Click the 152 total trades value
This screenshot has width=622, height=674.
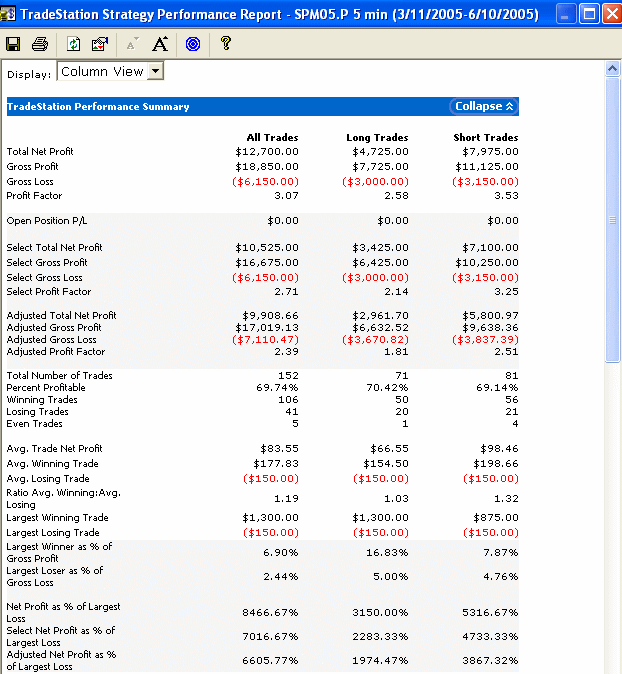tap(288, 376)
